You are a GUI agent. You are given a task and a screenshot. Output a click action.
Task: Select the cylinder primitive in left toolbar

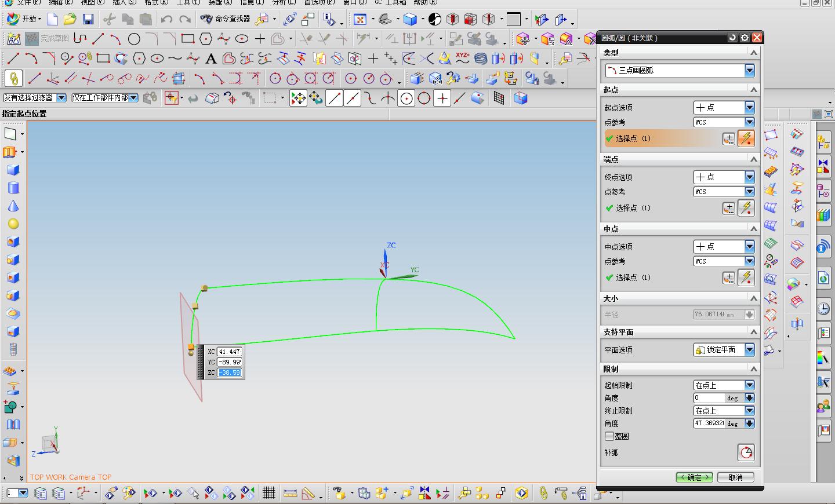click(13, 188)
